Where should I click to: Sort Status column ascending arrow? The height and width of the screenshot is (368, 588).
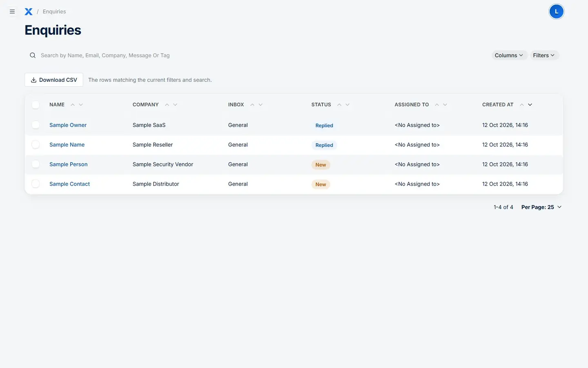coord(339,105)
